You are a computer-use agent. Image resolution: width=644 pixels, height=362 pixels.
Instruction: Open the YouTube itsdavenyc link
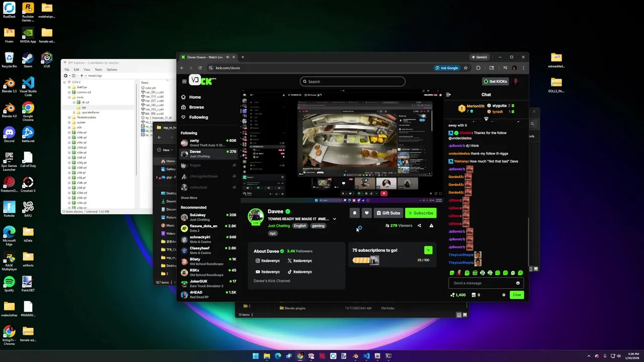(x=268, y=272)
